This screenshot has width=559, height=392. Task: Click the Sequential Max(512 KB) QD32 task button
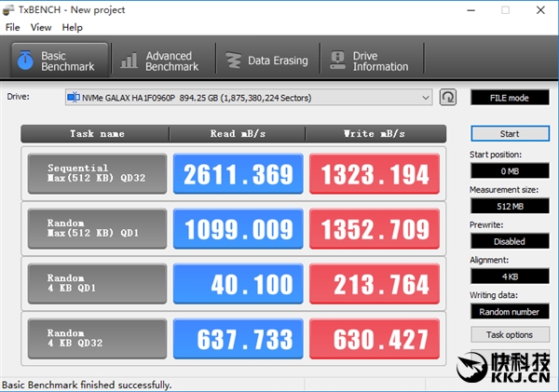click(x=97, y=174)
